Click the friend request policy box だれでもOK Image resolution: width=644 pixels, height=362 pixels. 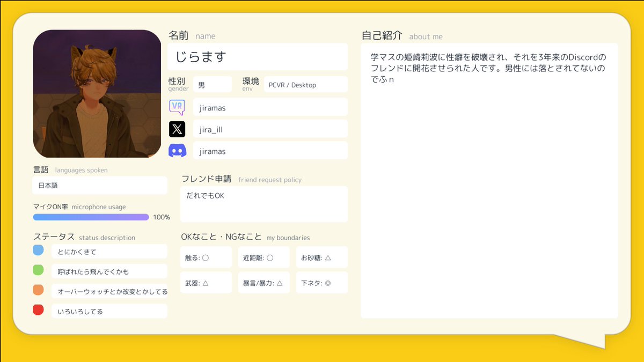tap(264, 204)
